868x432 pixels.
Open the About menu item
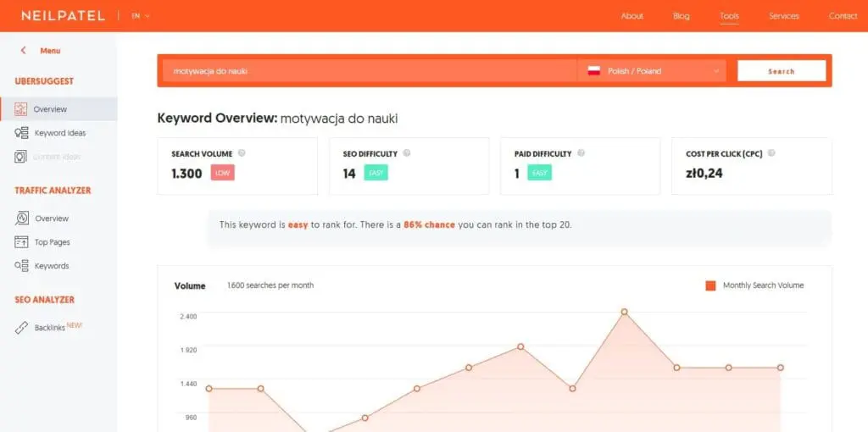coord(632,16)
